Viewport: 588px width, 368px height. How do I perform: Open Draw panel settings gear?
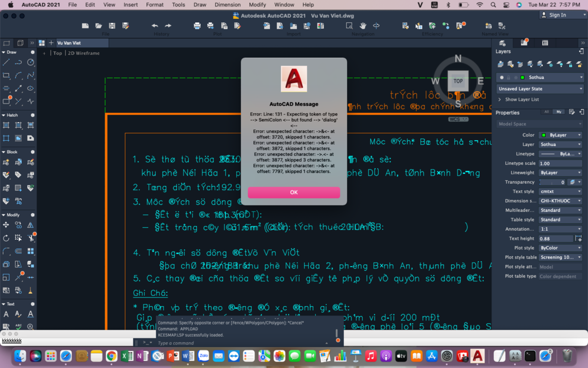pyautogui.click(x=32, y=52)
